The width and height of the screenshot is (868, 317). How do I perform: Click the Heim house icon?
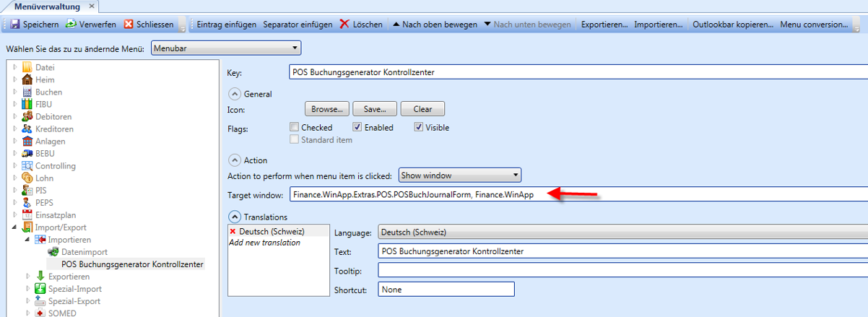[27, 79]
